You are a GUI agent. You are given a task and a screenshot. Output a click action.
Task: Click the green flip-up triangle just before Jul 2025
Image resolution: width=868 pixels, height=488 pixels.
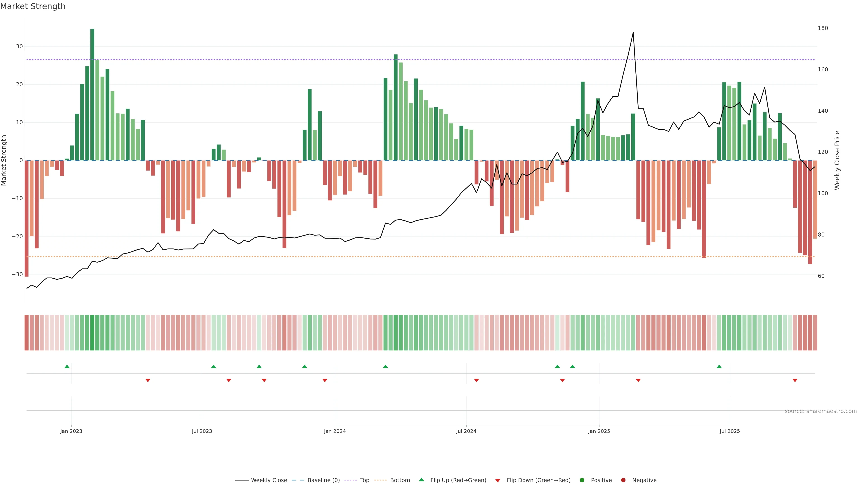click(719, 366)
